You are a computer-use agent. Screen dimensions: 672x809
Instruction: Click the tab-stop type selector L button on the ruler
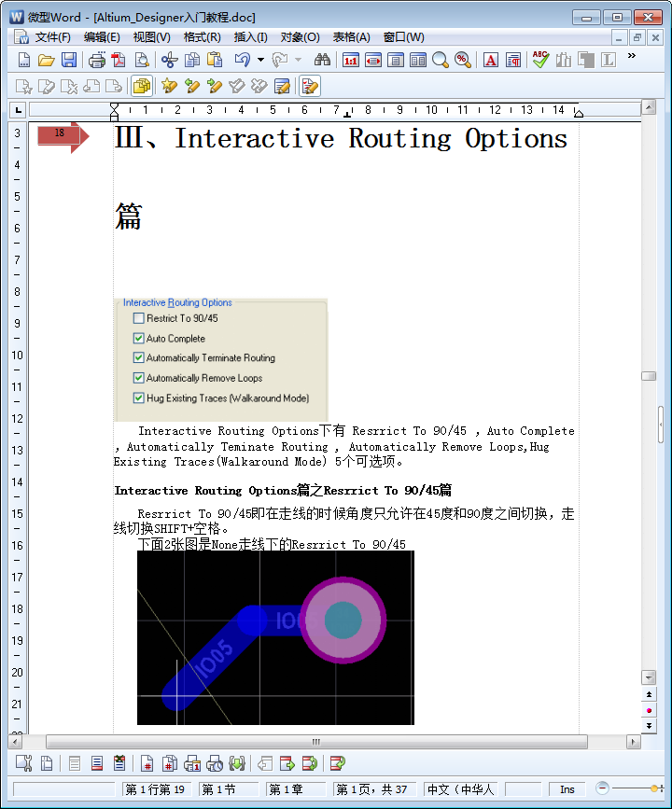18,109
